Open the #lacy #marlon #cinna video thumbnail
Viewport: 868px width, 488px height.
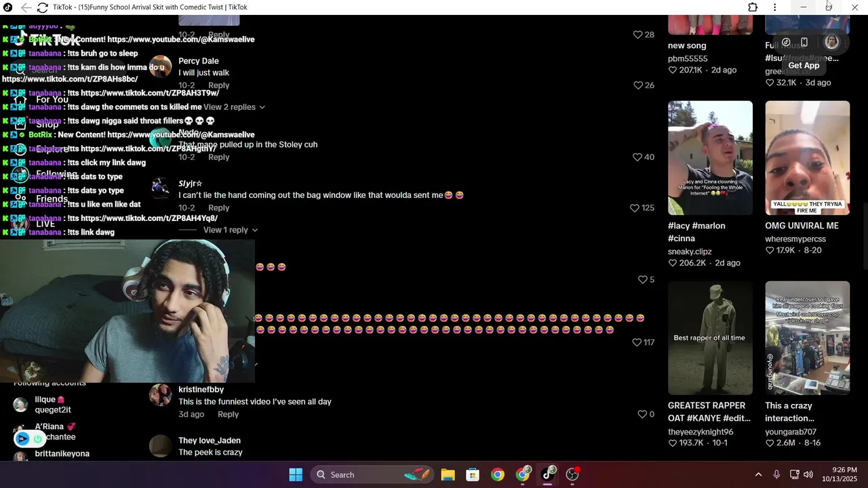click(x=710, y=158)
